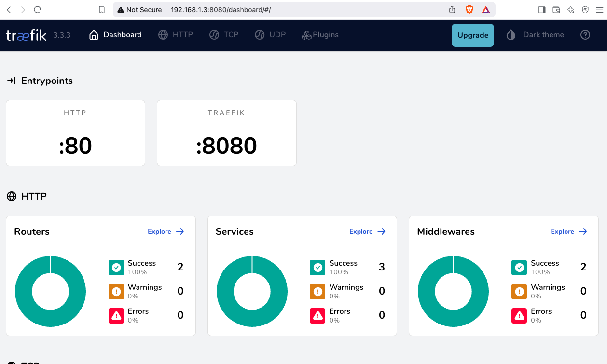
Task: Open the browser hamburger menu
Action: [x=599, y=9]
